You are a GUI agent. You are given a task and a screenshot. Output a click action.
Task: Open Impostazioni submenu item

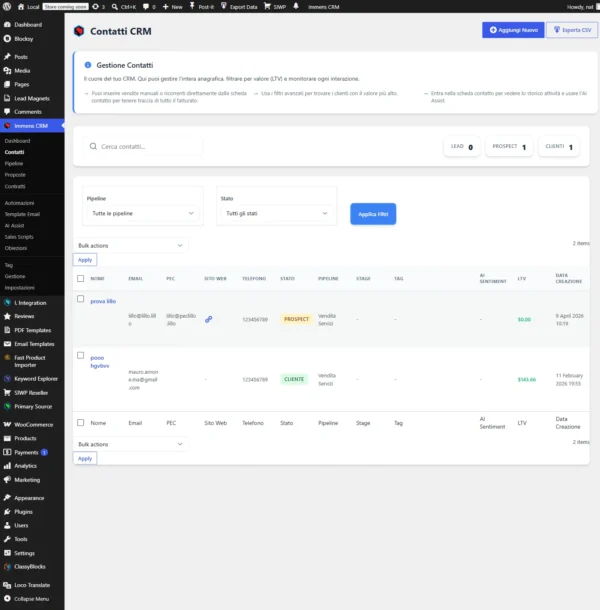tap(19, 287)
